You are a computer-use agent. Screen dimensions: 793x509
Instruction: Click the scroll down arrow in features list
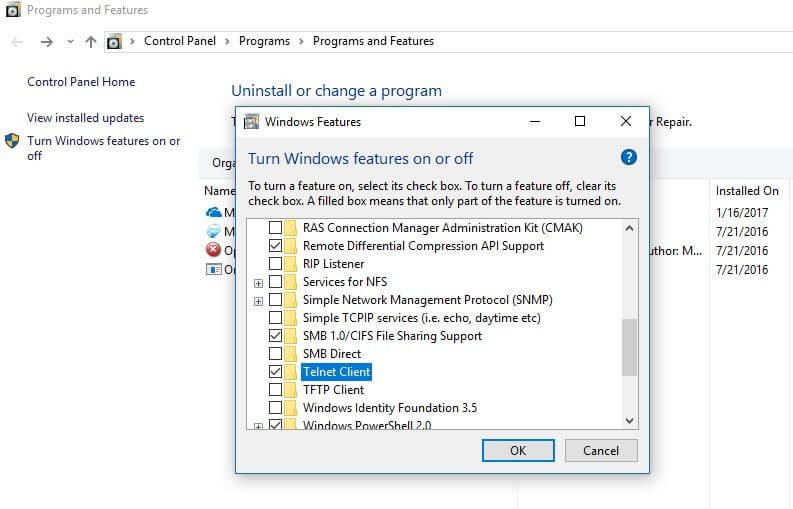click(x=629, y=420)
